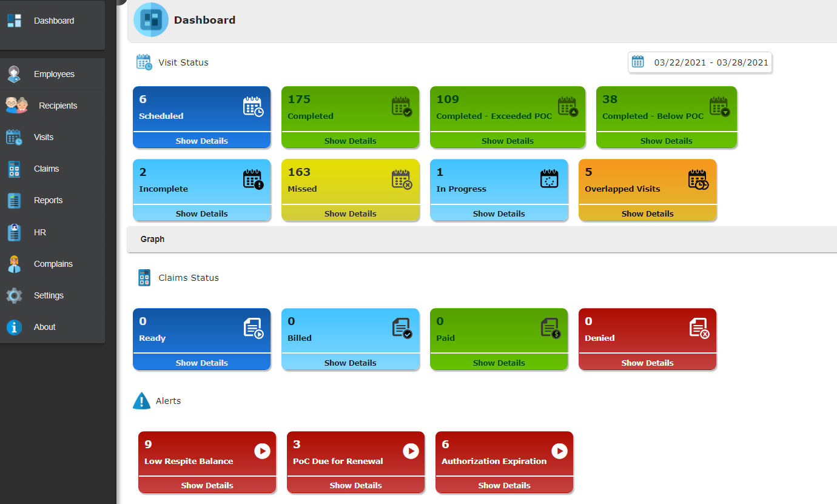
Task: Click the Alerts warning triangle icon
Action: [x=141, y=400]
